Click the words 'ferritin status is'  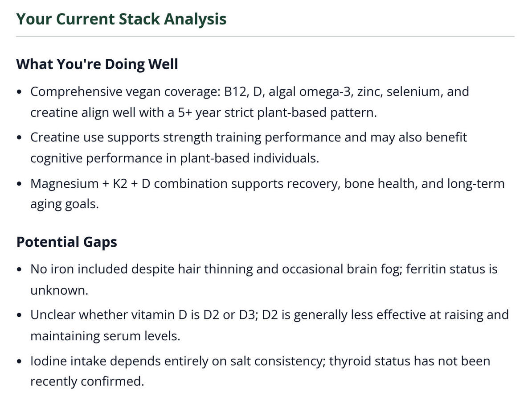(x=452, y=269)
